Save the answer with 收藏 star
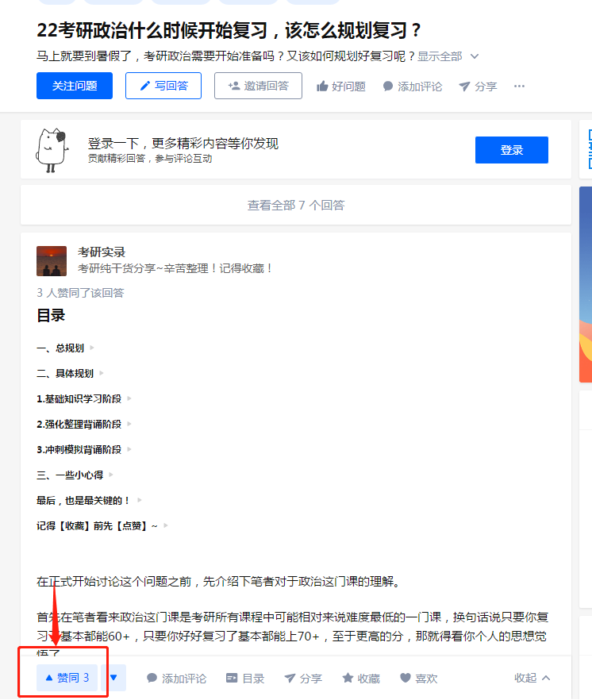The width and height of the screenshot is (592, 700). point(361,678)
